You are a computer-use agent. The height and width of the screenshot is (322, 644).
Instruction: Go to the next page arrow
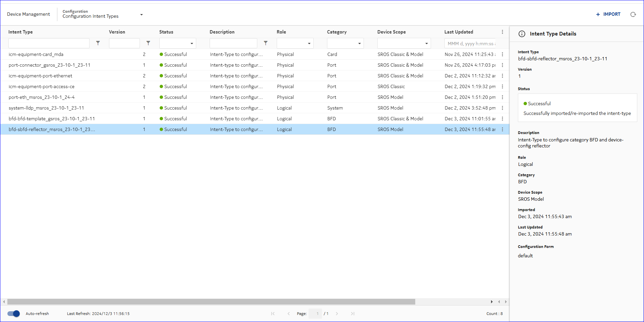pos(337,314)
